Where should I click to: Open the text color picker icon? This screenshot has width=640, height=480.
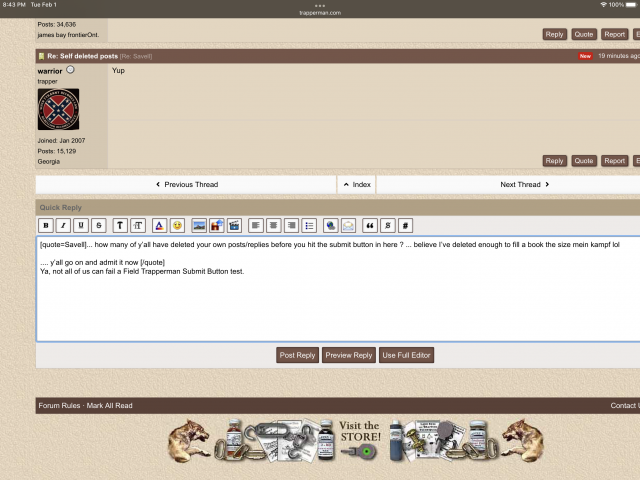(x=159, y=225)
